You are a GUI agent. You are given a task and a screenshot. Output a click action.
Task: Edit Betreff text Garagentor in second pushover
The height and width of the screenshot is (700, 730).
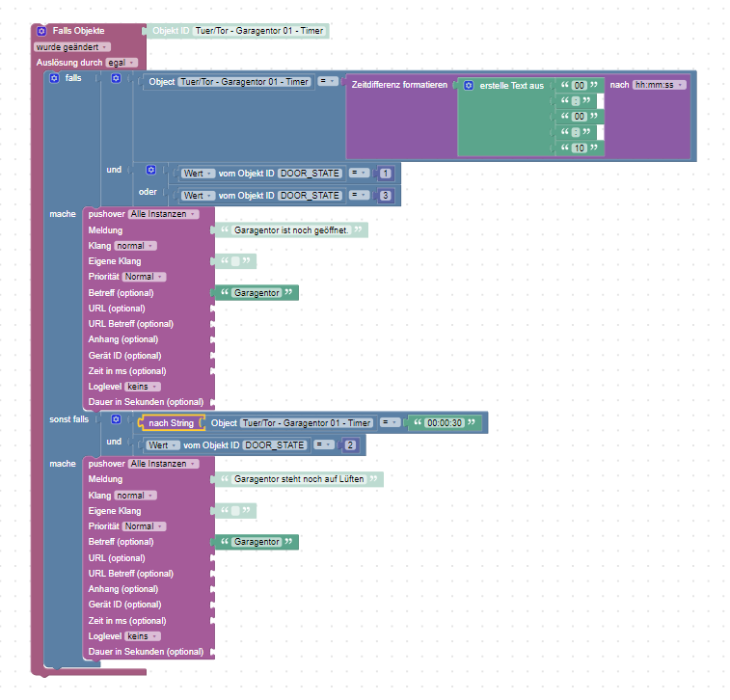[257, 542]
